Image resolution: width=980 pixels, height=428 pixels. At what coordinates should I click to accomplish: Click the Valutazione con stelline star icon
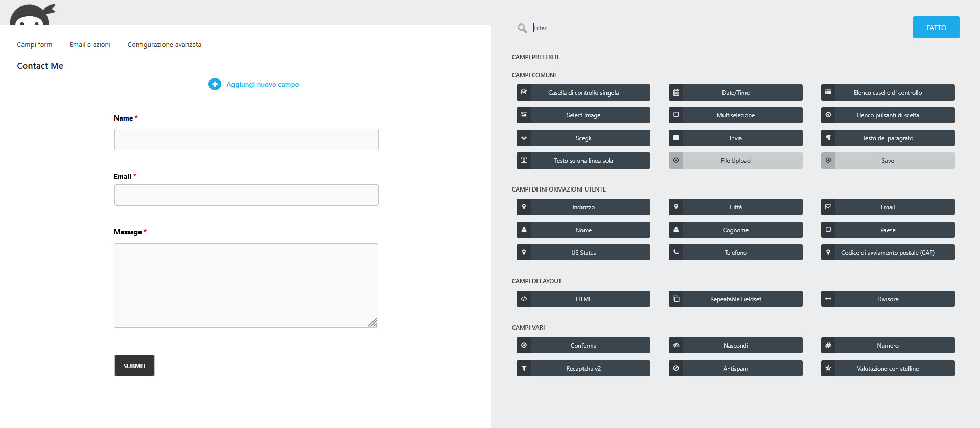tap(828, 368)
